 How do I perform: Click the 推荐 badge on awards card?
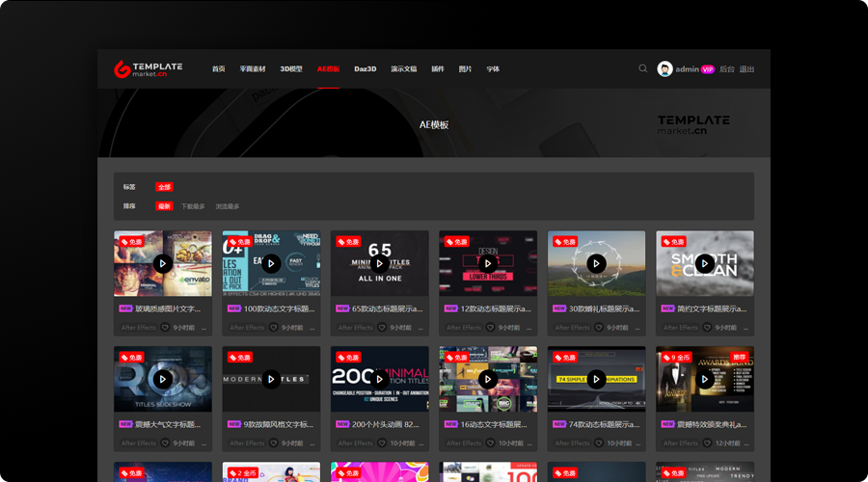point(740,358)
